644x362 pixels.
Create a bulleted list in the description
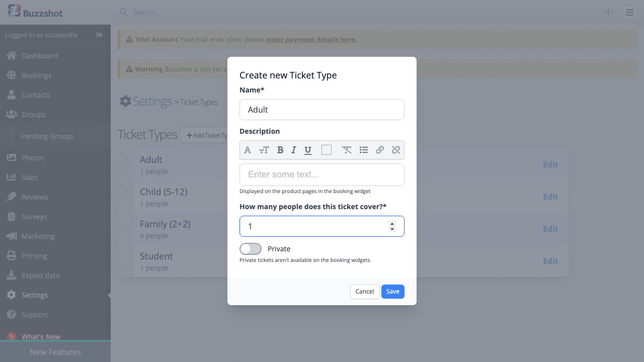[363, 150]
